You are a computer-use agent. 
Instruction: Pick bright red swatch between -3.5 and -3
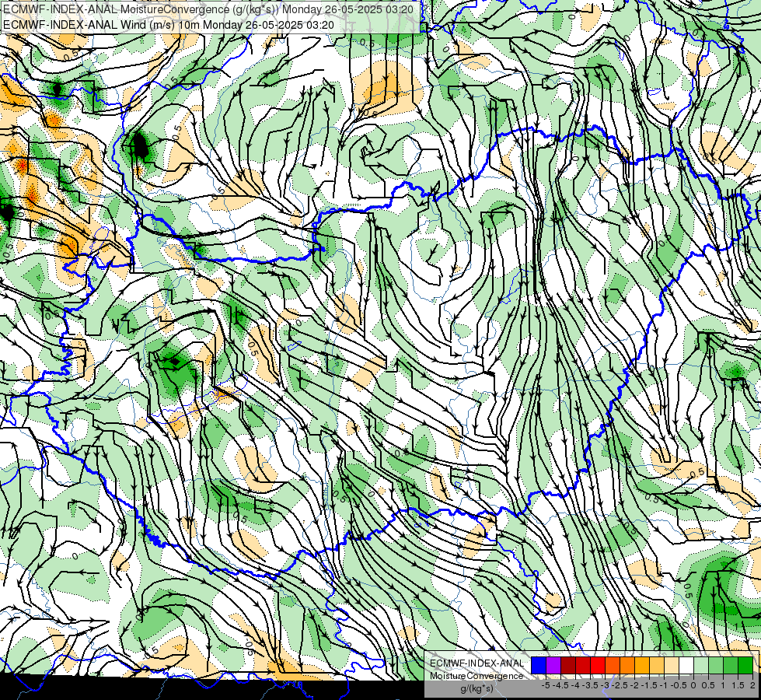(598, 666)
